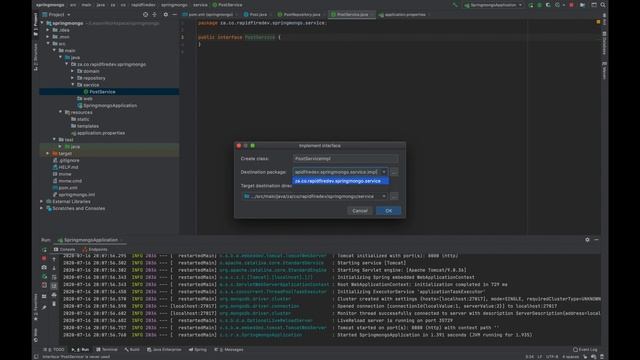Click the PostService breadcrumb in navigation bar
This screenshot has height=360, width=640.
point(228,5)
